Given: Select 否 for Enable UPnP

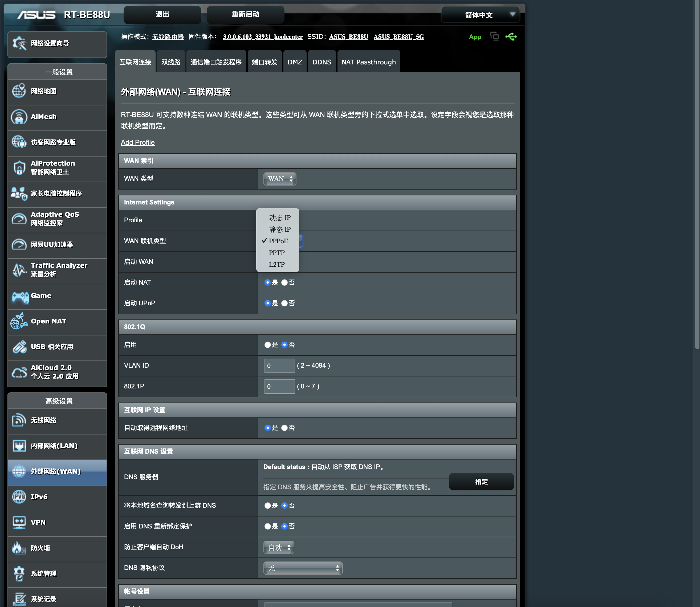Looking at the screenshot, I should (x=284, y=303).
